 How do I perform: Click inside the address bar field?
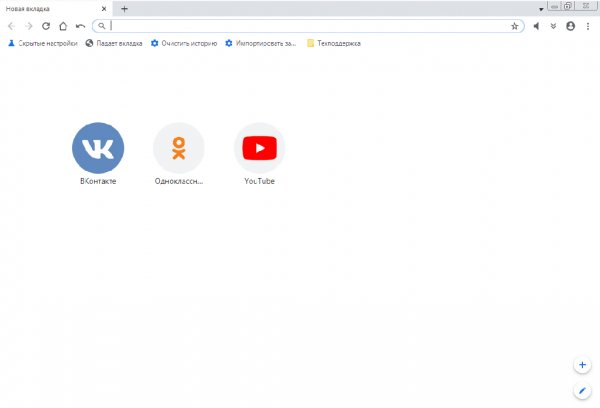[308, 26]
